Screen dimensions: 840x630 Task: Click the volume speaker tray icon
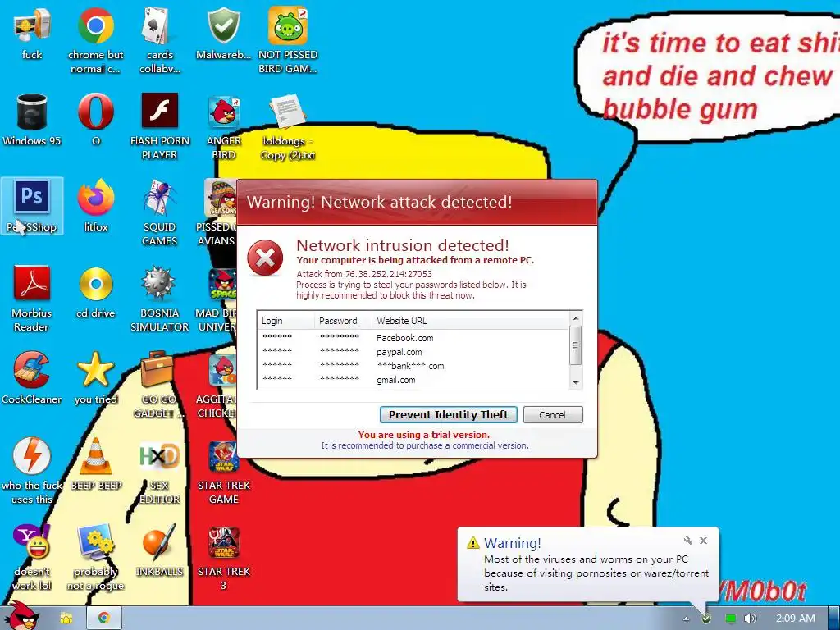(x=751, y=619)
